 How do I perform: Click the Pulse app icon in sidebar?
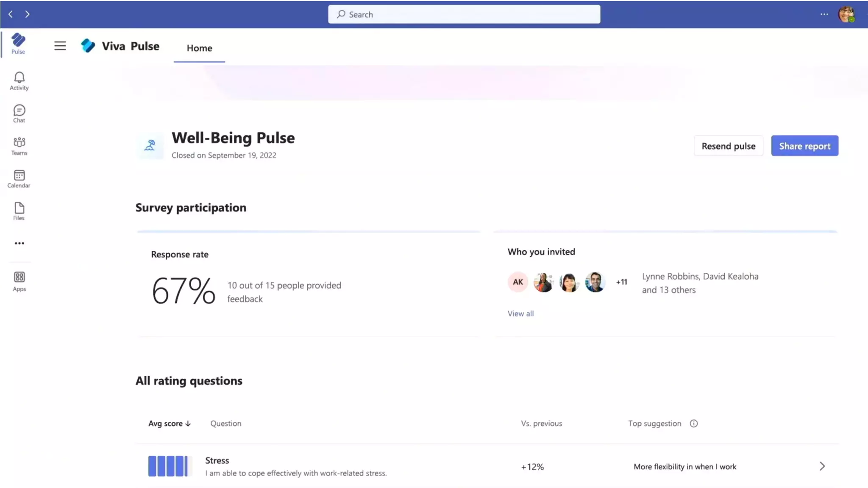pyautogui.click(x=18, y=43)
